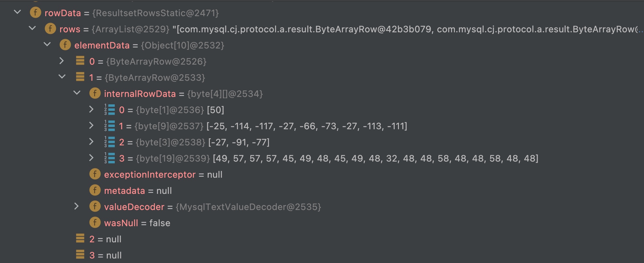Expand the valueDecoder node

point(76,206)
